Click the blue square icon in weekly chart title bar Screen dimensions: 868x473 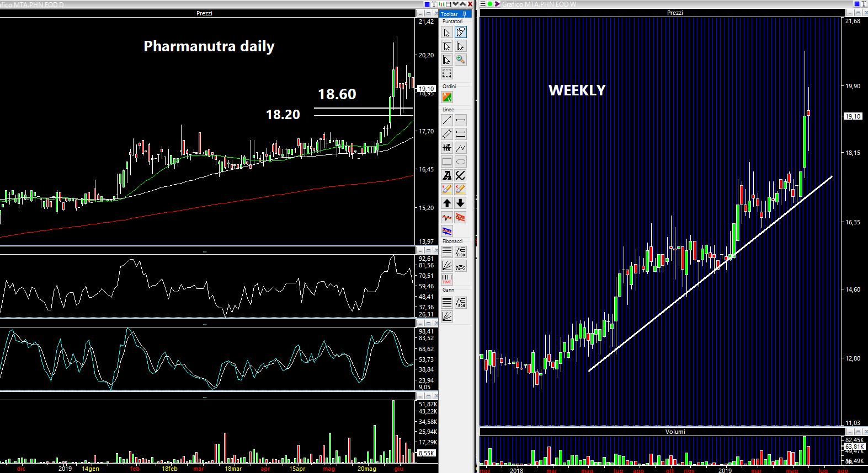tap(857, 4)
